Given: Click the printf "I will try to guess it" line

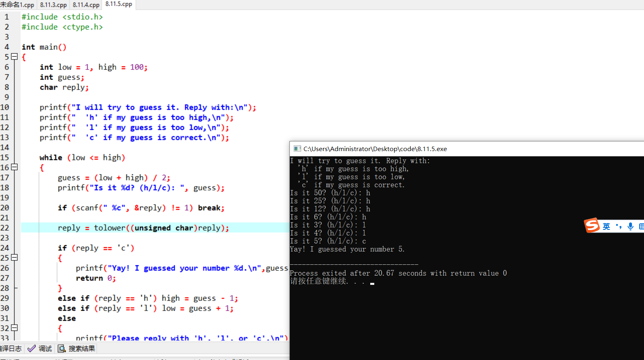Looking at the screenshot, I should (148, 107).
